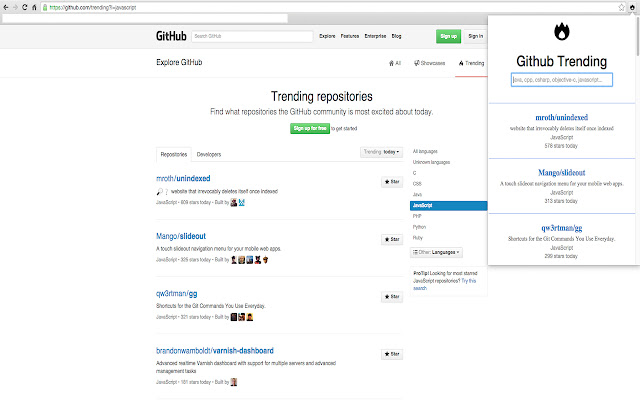Image resolution: width=640 pixels, height=400 pixels.
Task: Click the magnifier emoji in unindexed description
Action: point(159,191)
